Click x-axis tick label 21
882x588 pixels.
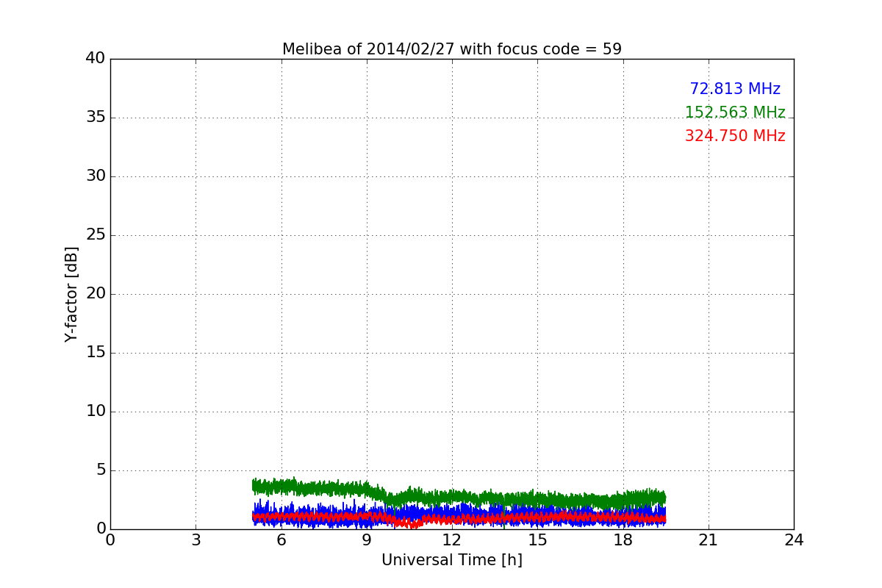[709, 539]
